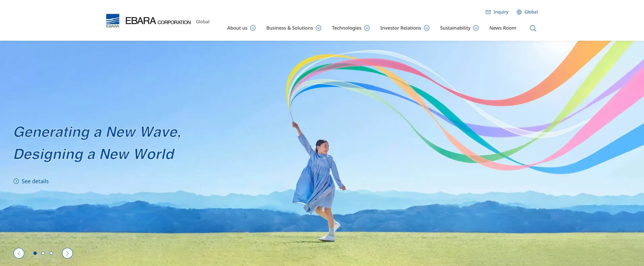
Task: Expand the Technologies dropdown chevron
Action: coord(367,28)
